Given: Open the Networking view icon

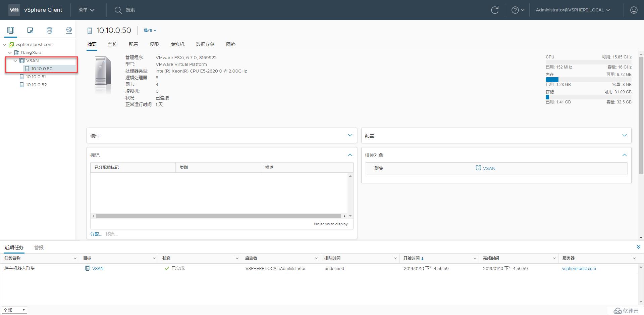Looking at the screenshot, I should click(x=69, y=31).
